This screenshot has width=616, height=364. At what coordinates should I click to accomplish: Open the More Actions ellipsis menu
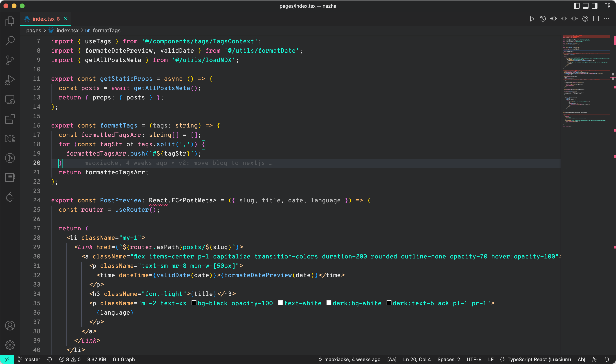pos(607,19)
